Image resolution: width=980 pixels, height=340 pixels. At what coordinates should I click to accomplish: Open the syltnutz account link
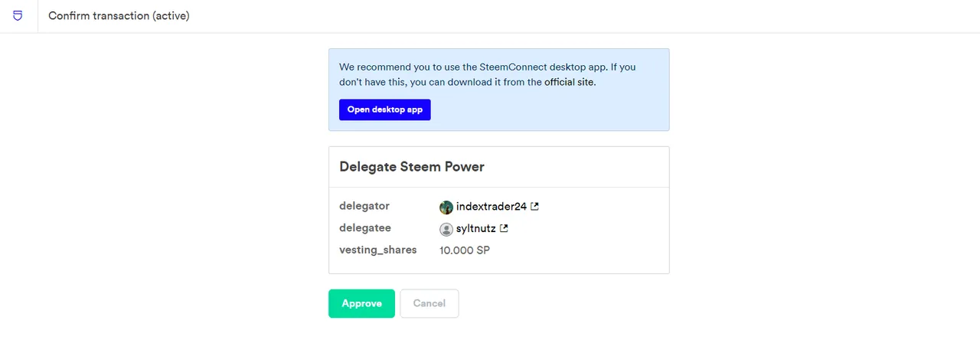(x=476, y=228)
